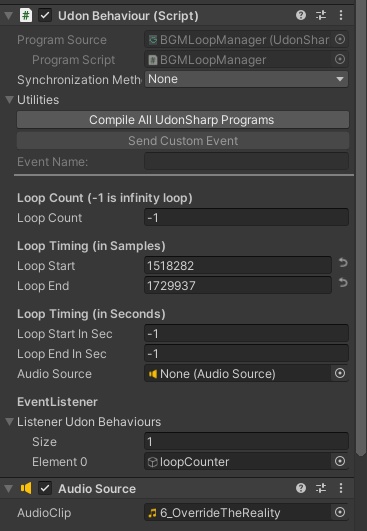367x531 pixels.
Task: Click the Audio Source header title
Action: [x=97, y=489]
